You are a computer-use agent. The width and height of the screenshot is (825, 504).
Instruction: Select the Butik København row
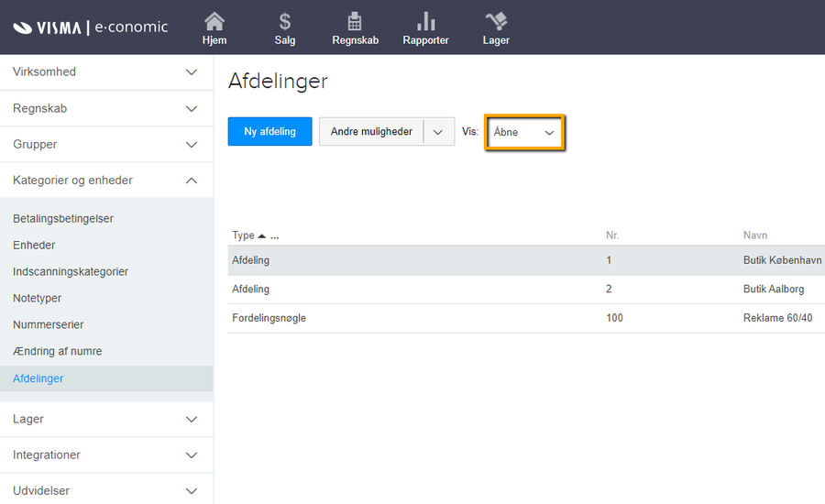[x=526, y=260]
